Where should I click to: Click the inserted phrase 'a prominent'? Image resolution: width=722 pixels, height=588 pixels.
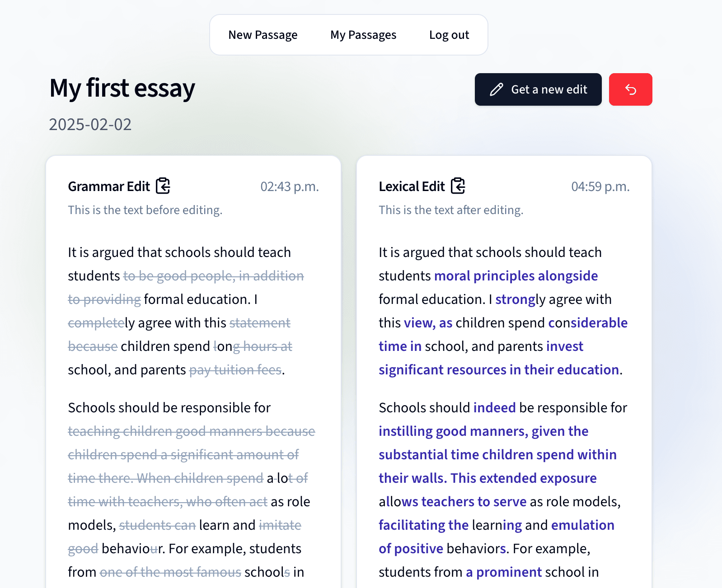pos(503,572)
